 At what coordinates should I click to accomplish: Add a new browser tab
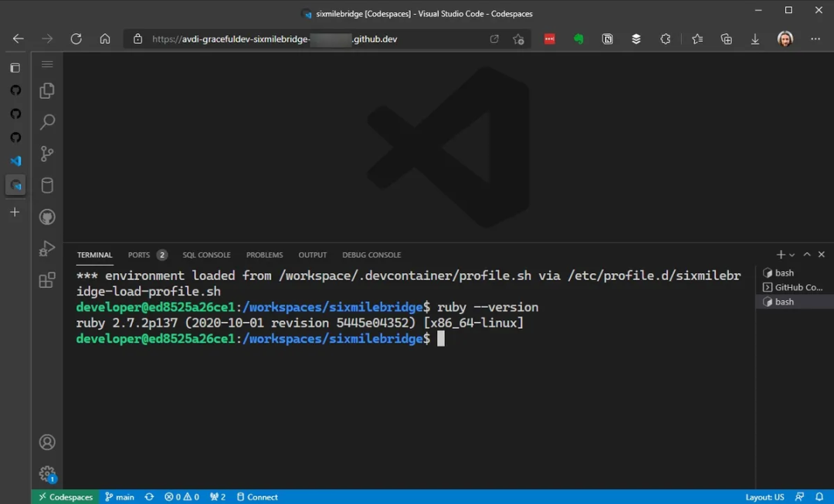coord(15,212)
